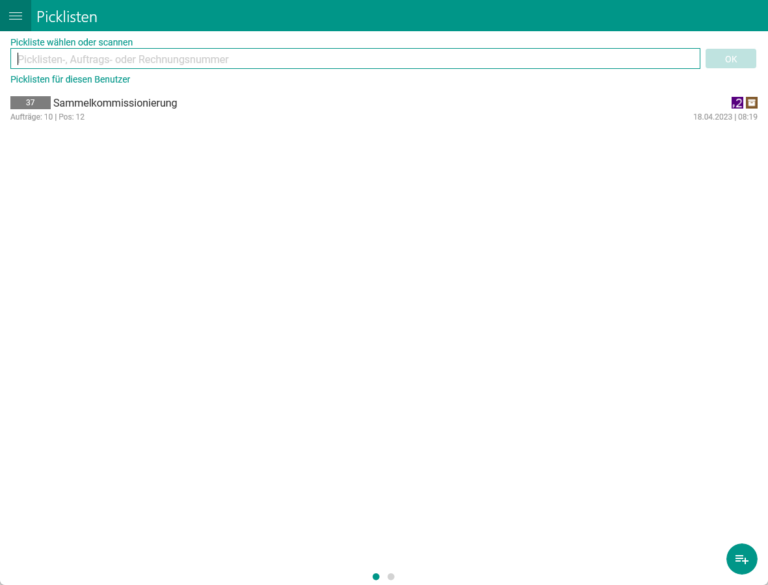
Task: Click the purple ',2' badge icon
Action: pyautogui.click(x=737, y=102)
